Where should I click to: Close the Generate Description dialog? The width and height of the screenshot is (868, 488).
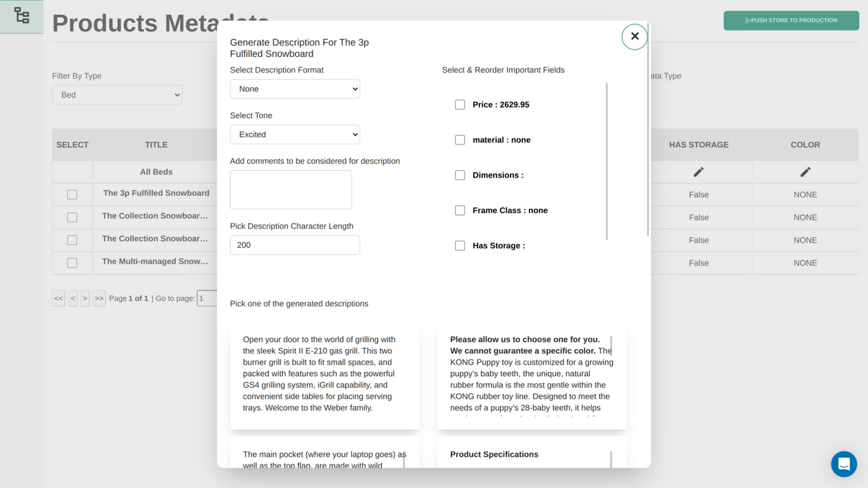tap(634, 36)
